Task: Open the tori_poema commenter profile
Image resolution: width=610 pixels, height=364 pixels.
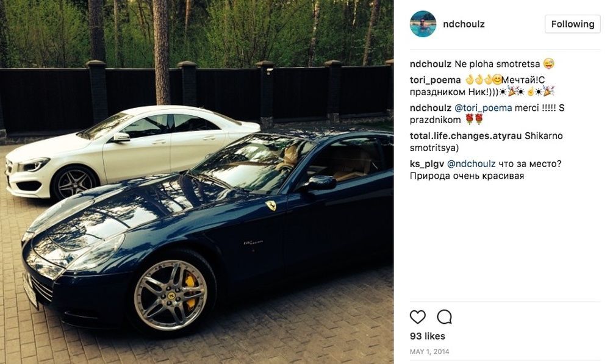Action: click(435, 80)
